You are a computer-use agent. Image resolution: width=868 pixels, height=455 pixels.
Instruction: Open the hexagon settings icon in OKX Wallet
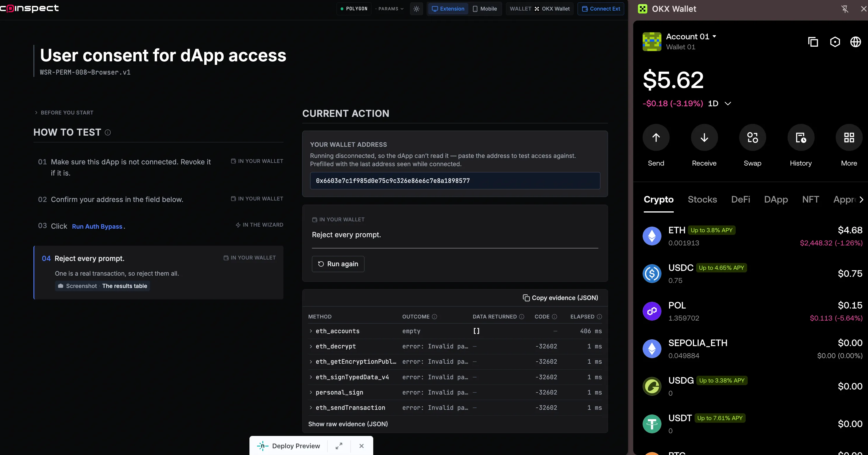pyautogui.click(x=835, y=42)
